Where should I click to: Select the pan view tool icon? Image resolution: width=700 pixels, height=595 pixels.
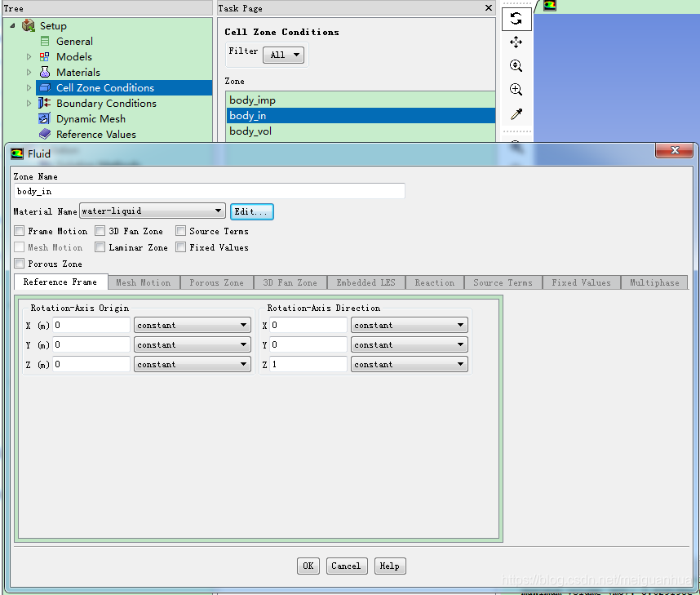pos(516,42)
